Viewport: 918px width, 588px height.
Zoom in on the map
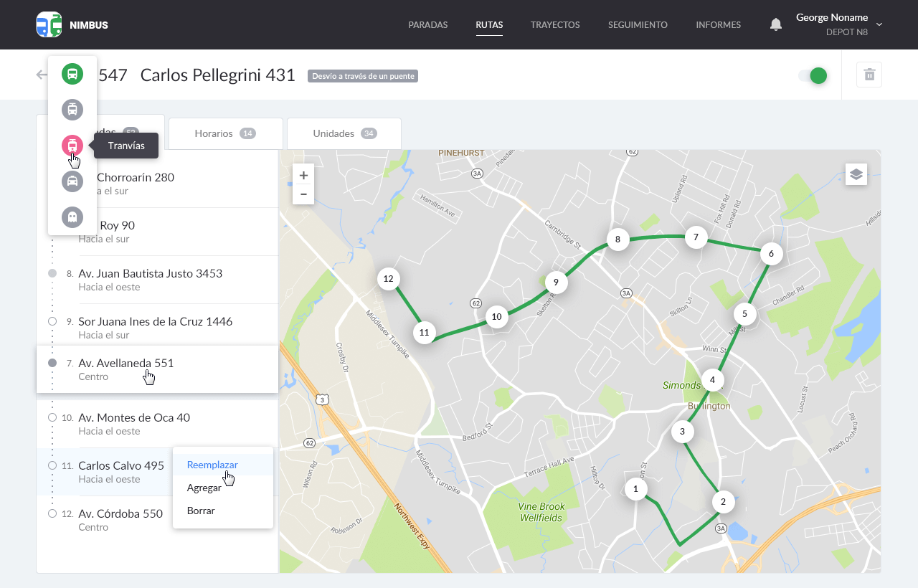coord(303,176)
